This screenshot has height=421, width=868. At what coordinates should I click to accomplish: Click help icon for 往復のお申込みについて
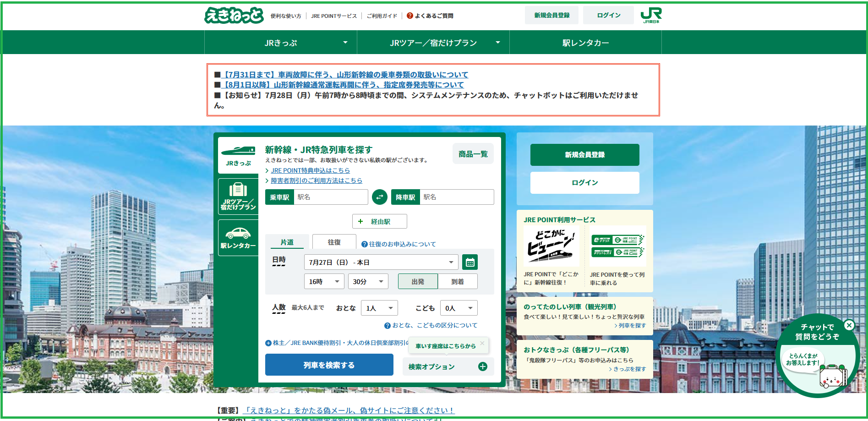pyautogui.click(x=365, y=244)
